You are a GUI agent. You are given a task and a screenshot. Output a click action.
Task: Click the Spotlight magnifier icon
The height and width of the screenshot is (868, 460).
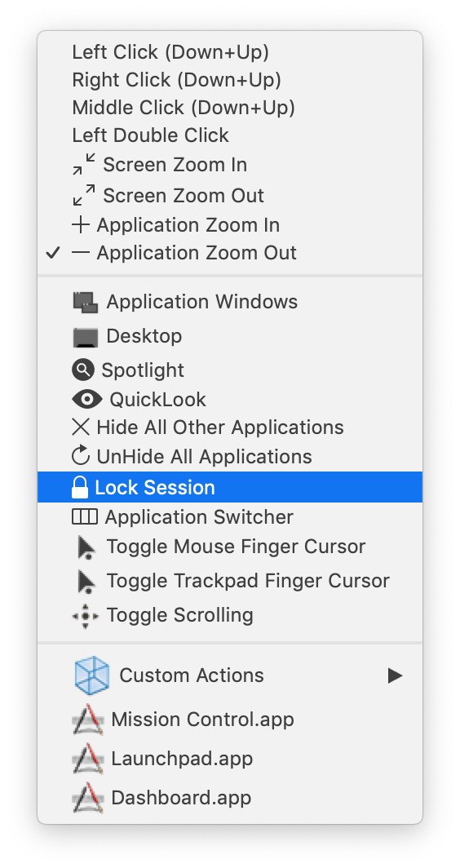pos(83,370)
